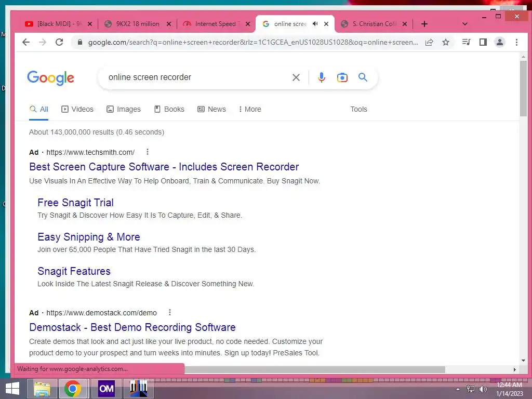
Task: Start voice search with the microphone
Action: tap(321, 77)
